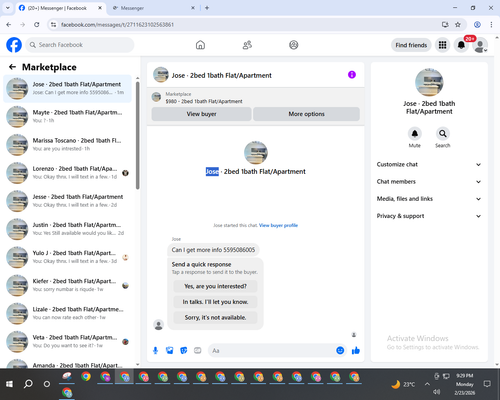Open the Chrome profile icon

coord(477,25)
